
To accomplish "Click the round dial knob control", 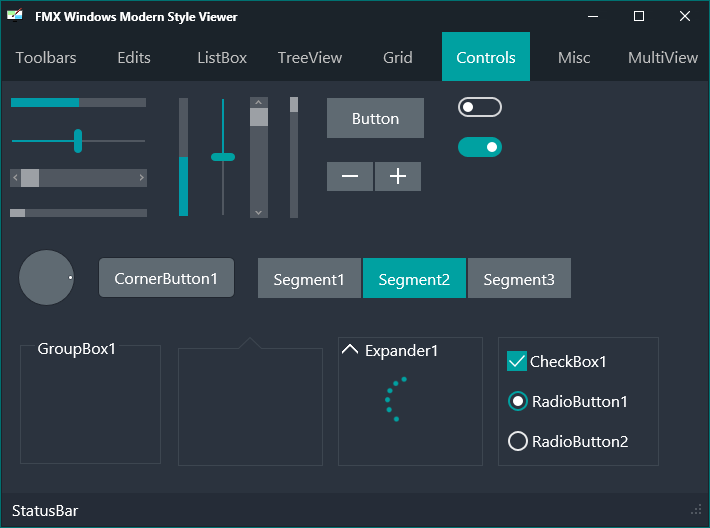I will point(46,278).
